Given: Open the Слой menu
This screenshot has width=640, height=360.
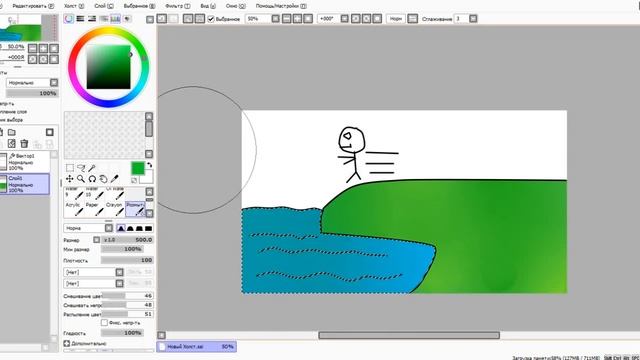Looking at the screenshot, I should coord(104,6).
